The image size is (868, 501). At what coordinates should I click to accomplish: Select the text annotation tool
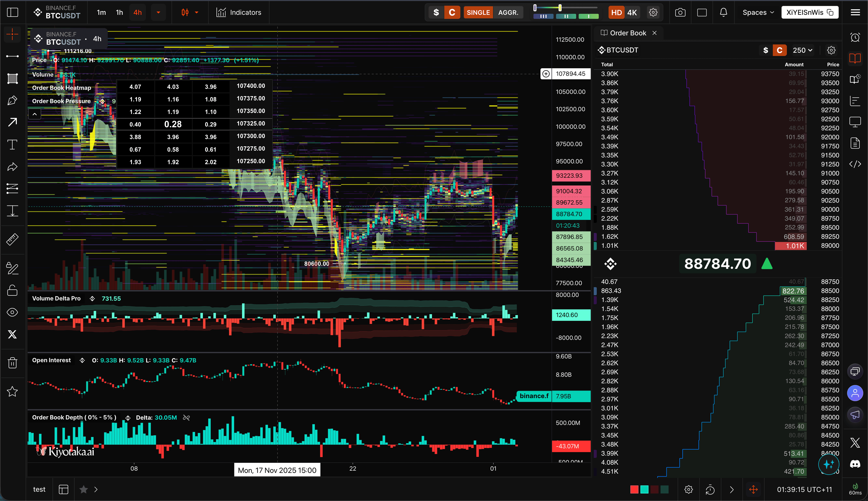pos(12,145)
